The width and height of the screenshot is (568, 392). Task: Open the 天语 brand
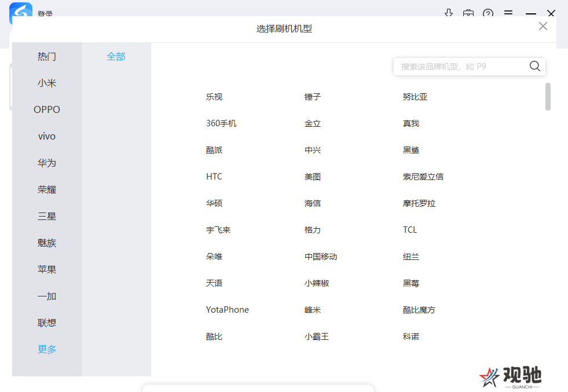(x=214, y=283)
